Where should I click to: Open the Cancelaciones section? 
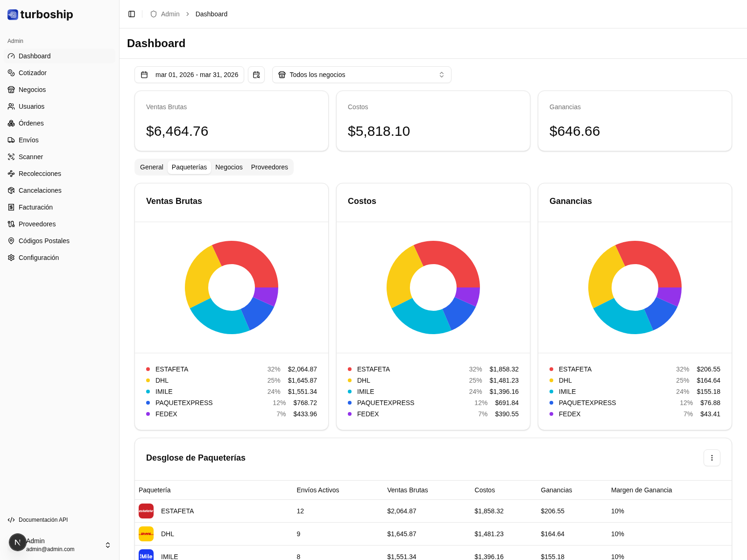[x=40, y=190]
